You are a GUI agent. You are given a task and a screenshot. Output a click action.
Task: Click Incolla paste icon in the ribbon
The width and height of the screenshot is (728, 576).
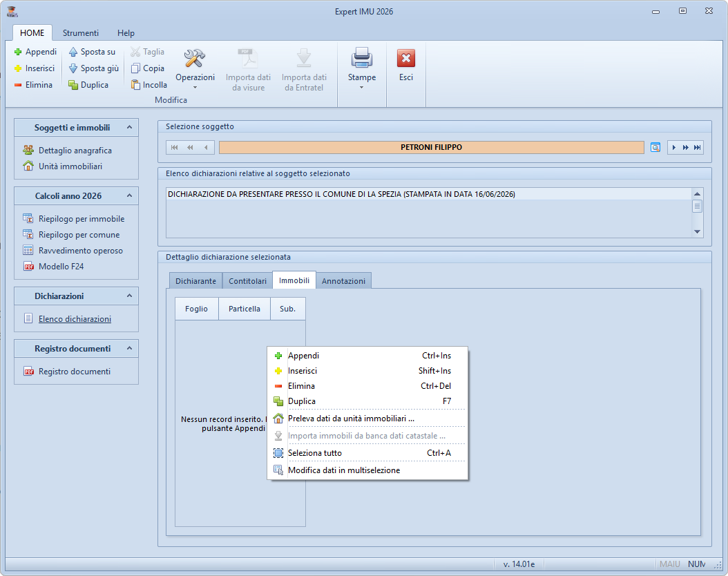coord(136,85)
